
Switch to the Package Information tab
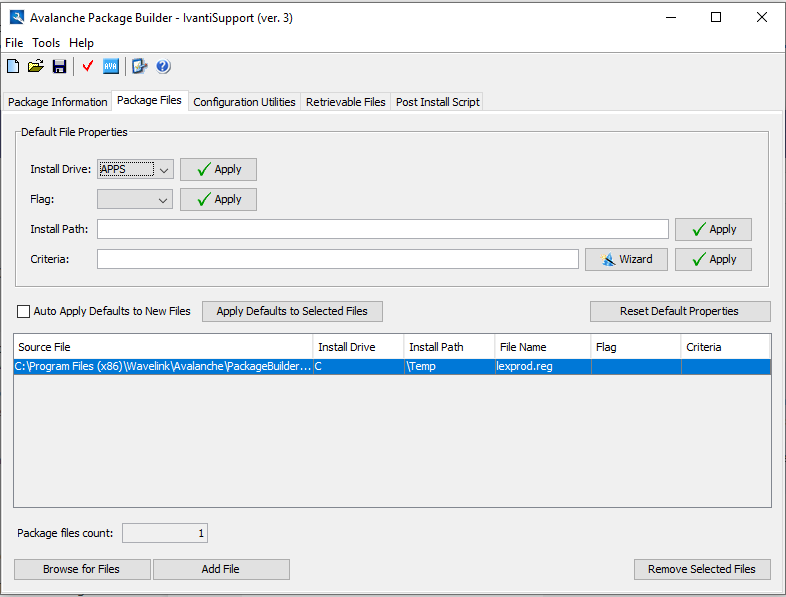(x=58, y=102)
